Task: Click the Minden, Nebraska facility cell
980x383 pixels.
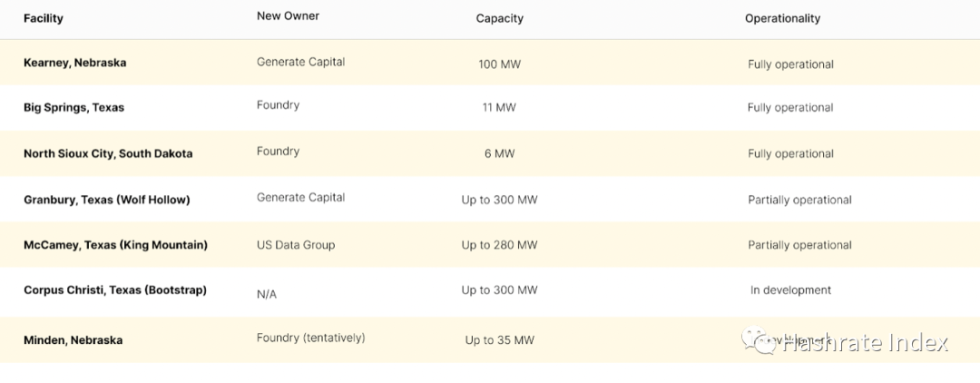Action: point(73,340)
